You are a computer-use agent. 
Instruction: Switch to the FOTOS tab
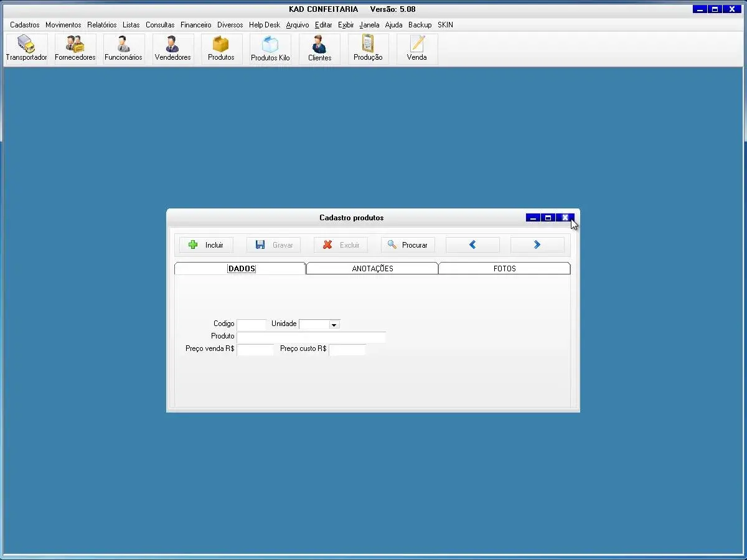point(504,269)
